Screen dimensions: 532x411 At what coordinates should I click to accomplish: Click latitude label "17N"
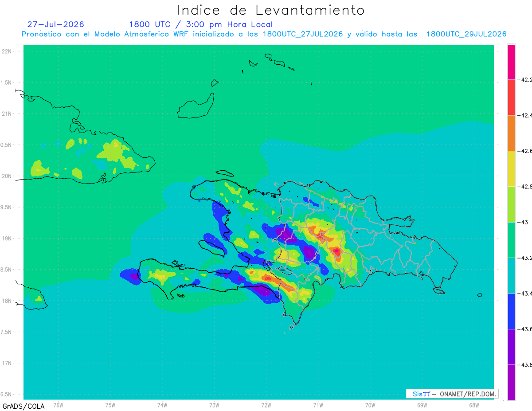7,363
